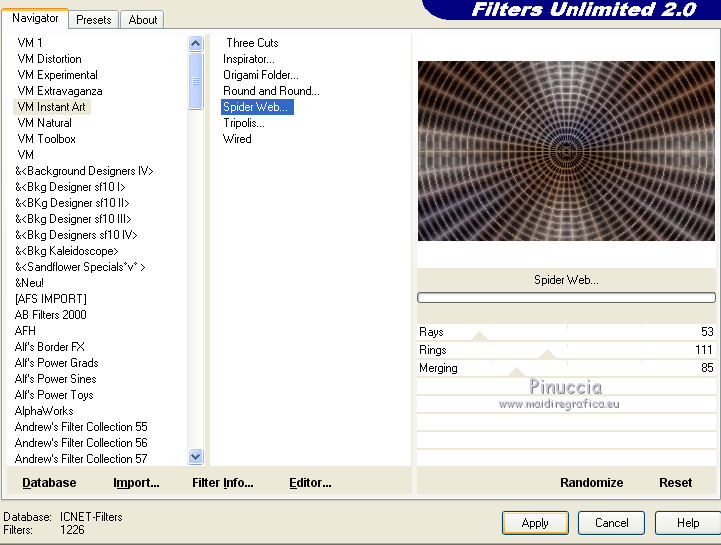Viewport: 721px width, 545px height.
Task: Select &<Bkg Designer sf10 III> category
Action: (73, 219)
